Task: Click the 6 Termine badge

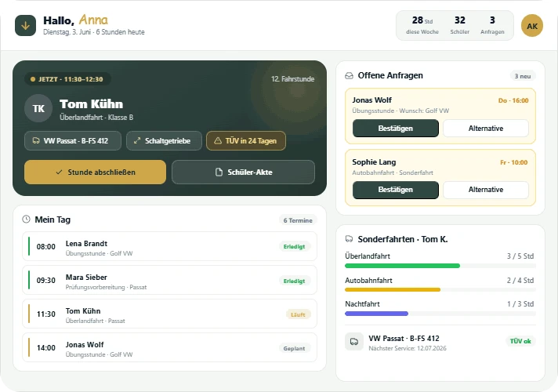Action: 298,220
